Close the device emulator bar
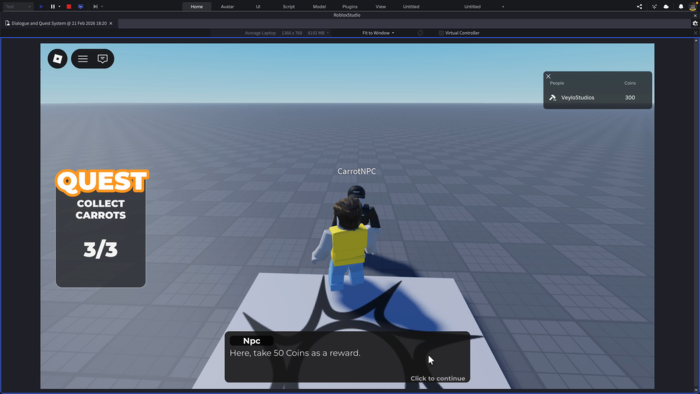This screenshot has height=394, width=700. (695, 33)
